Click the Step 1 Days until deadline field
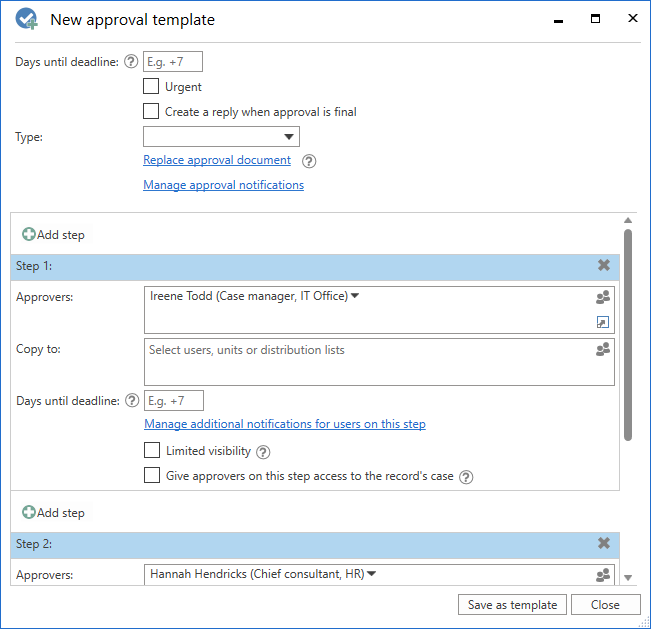Viewport: 651px width, 629px height. [174, 401]
